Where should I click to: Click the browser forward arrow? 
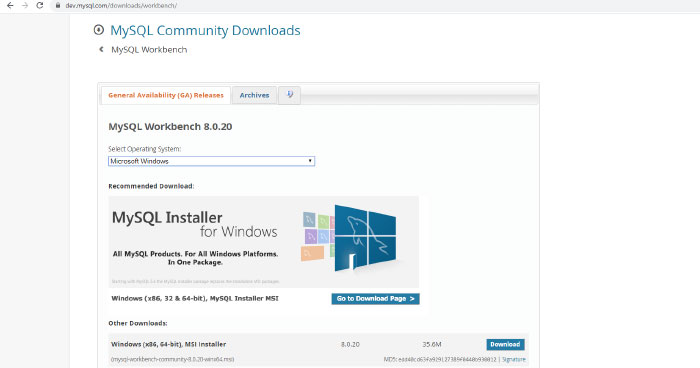pyautogui.click(x=25, y=6)
